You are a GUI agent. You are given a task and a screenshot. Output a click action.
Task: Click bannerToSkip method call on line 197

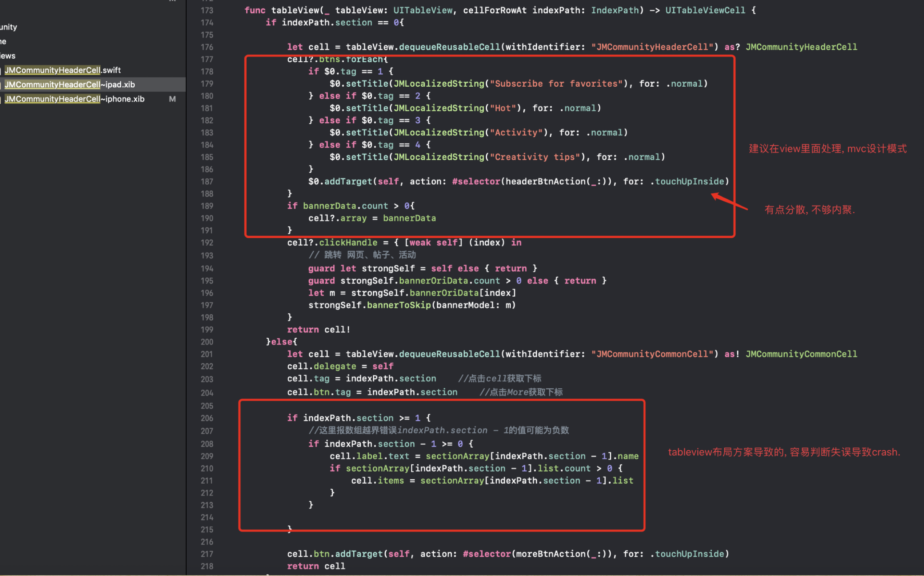point(398,305)
